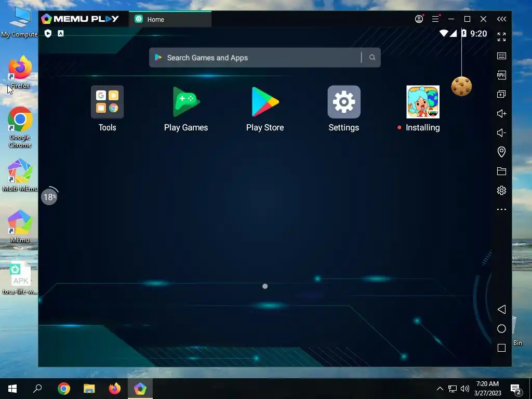
Task: Tap the Android back triangle button
Action: [501, 309]
